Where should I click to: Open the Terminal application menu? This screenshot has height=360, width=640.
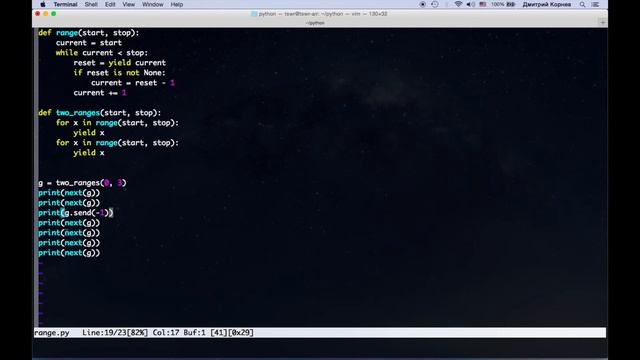pyautogui.click(x=65, y=4)
